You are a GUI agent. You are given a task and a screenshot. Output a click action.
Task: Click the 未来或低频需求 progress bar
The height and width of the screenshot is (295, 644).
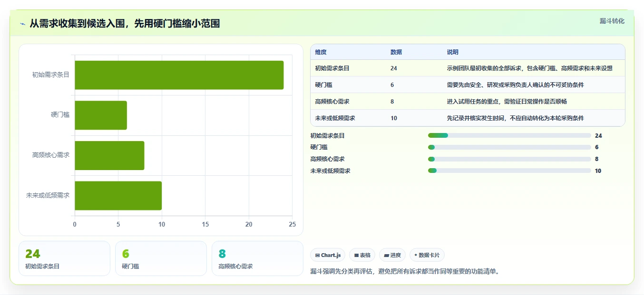509,171
